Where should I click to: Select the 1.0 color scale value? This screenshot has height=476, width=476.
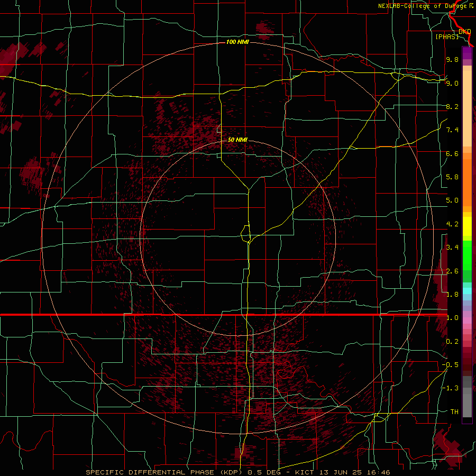pos(452,318)
